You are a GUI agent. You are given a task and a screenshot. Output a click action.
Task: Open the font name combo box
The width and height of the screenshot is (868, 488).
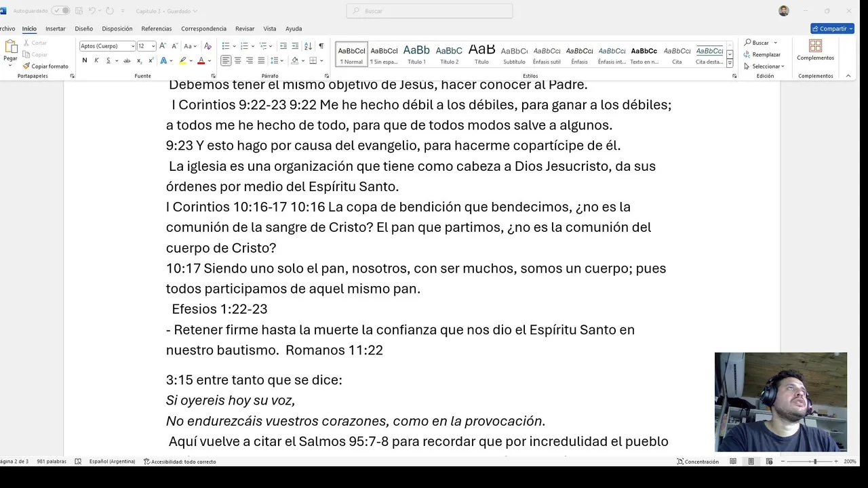pos(108,46)
